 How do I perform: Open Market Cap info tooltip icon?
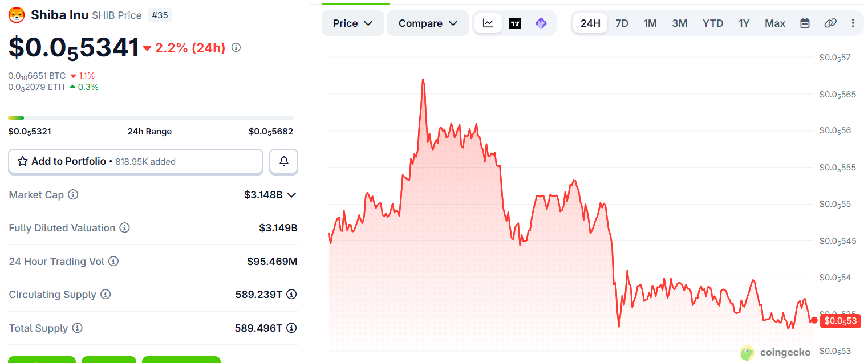(73, 195)
